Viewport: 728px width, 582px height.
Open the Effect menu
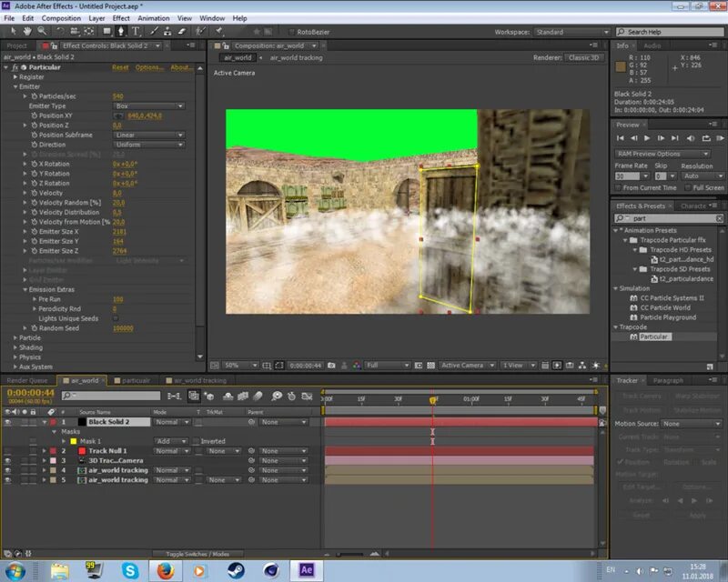121,18
